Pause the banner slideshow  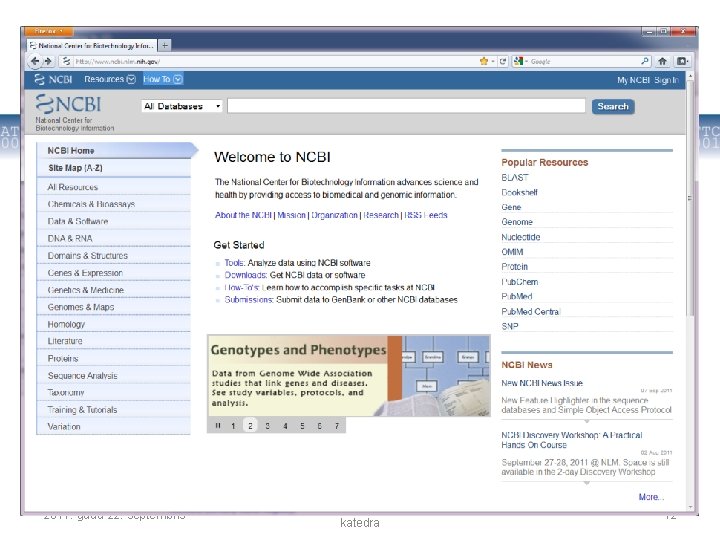(x=218, y=426)
